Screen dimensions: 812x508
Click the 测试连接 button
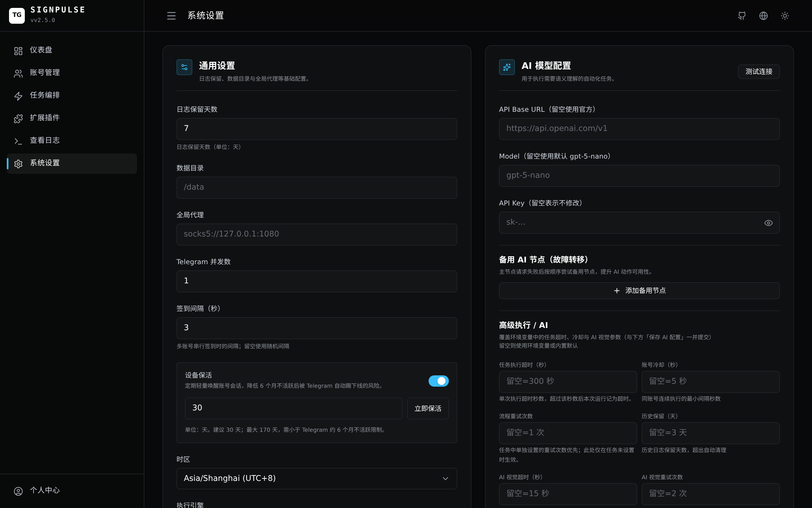pos(759,72)
